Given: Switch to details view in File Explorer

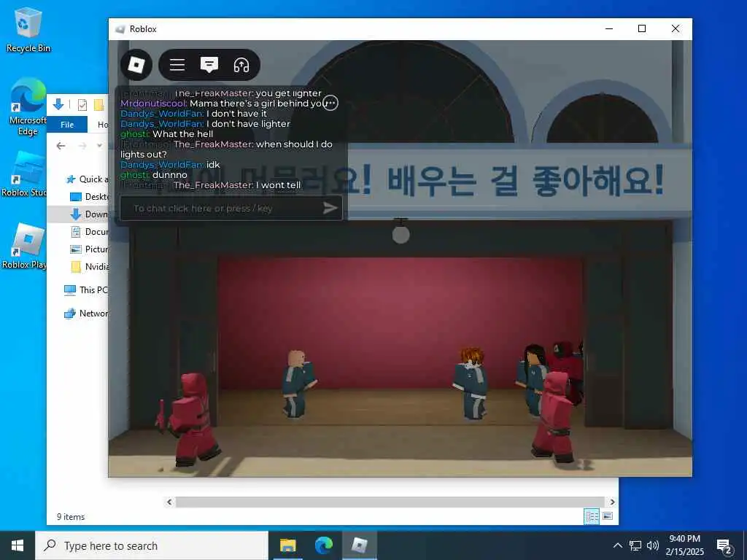Looking at the screenshot, I should point(592,516).
